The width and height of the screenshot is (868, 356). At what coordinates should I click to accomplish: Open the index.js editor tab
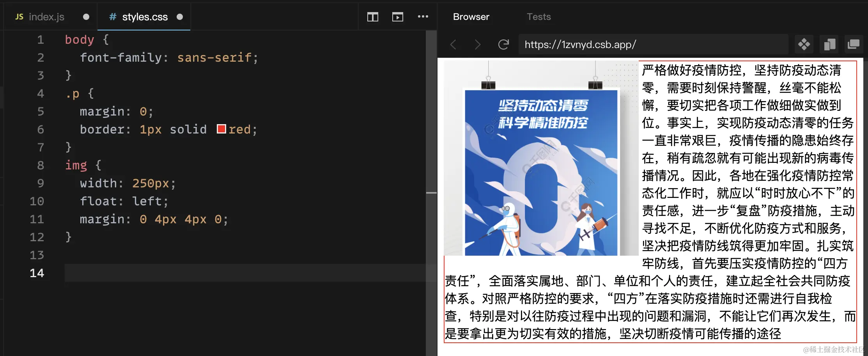coord(47,17)
